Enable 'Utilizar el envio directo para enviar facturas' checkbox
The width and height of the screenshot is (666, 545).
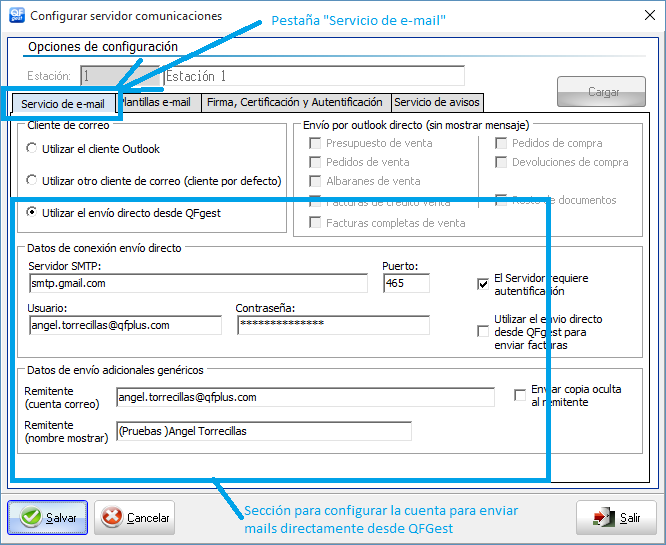tap(483, 331)
